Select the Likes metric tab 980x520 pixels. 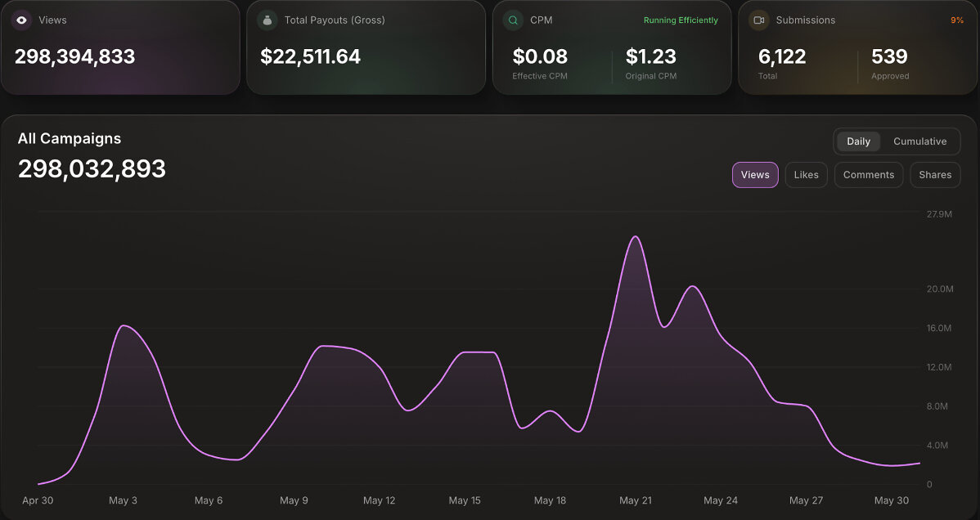807,175
